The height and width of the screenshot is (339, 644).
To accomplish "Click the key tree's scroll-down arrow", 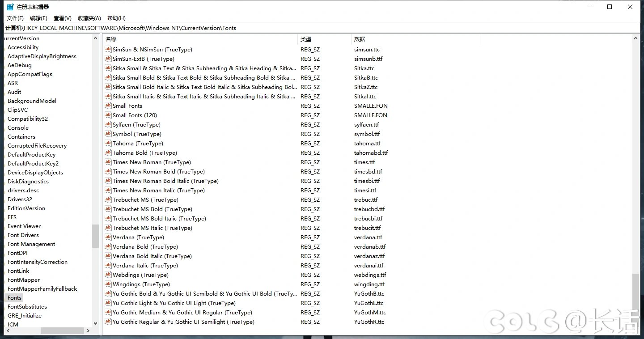I will tap(95, 323).
